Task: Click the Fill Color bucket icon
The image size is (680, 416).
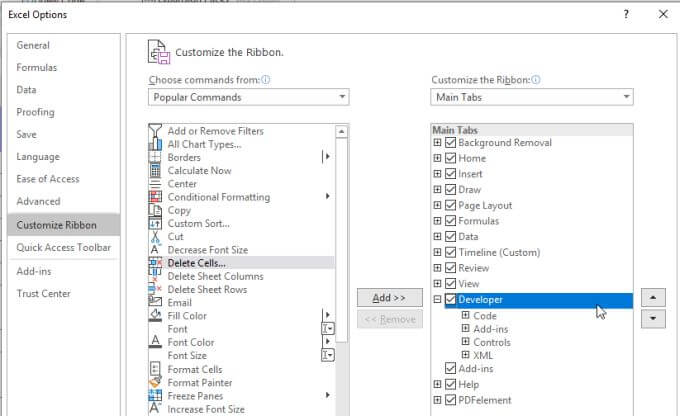Action: pyautogui.click(x=155, y=315)
